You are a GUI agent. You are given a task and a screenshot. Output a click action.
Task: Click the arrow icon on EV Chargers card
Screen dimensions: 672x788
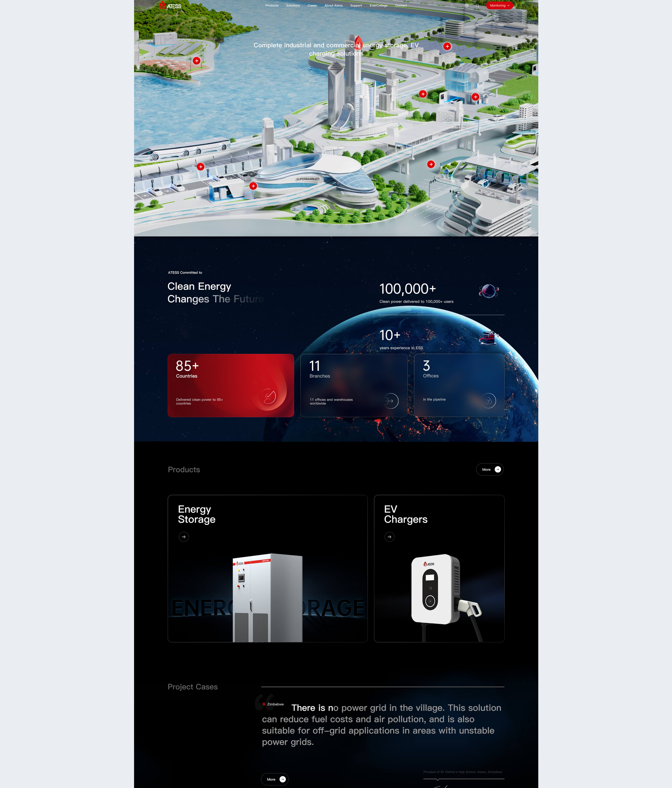389,537
